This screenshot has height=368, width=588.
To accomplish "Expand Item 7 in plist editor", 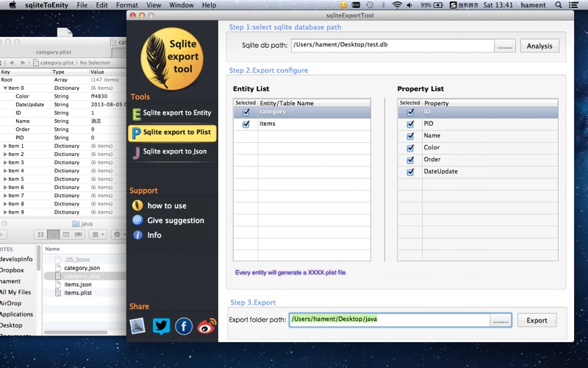I will [5, 196].
